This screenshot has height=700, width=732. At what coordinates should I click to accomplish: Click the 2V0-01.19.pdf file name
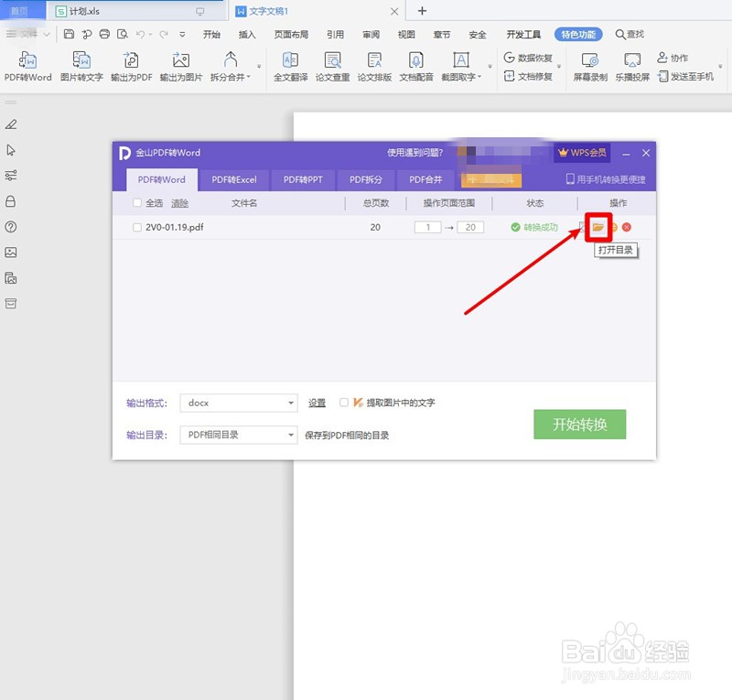point(175,228)
